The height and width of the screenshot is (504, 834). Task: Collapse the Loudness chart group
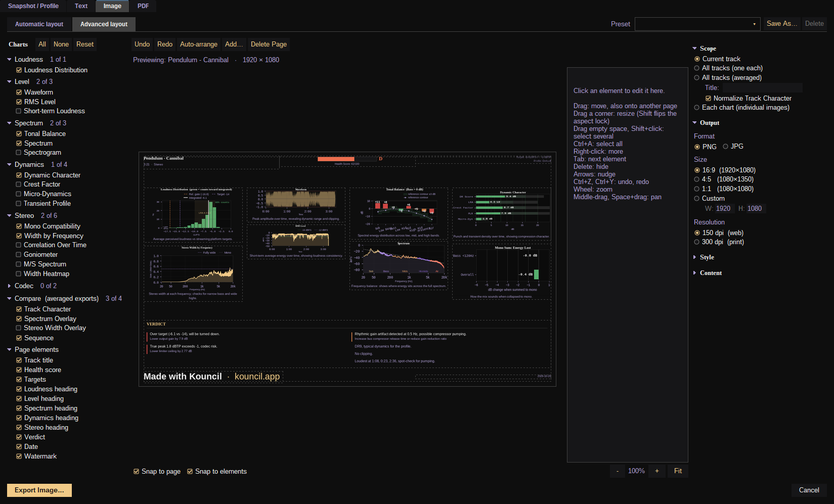coord(9,60)
